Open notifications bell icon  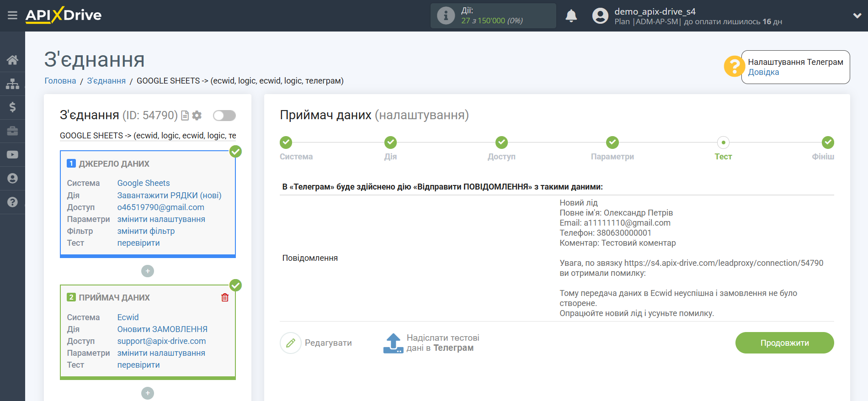[x=571, y=16]
